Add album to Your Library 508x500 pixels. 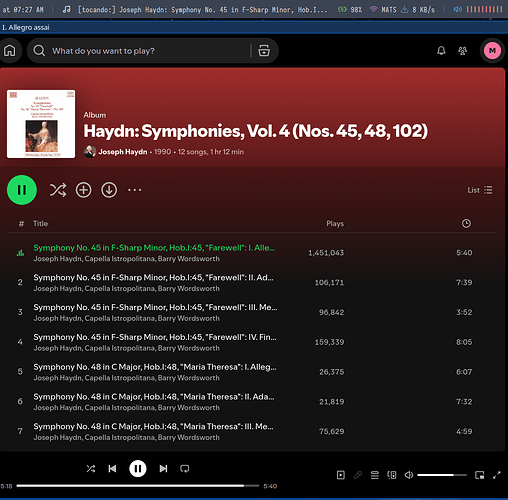click(x=83, y=190)
